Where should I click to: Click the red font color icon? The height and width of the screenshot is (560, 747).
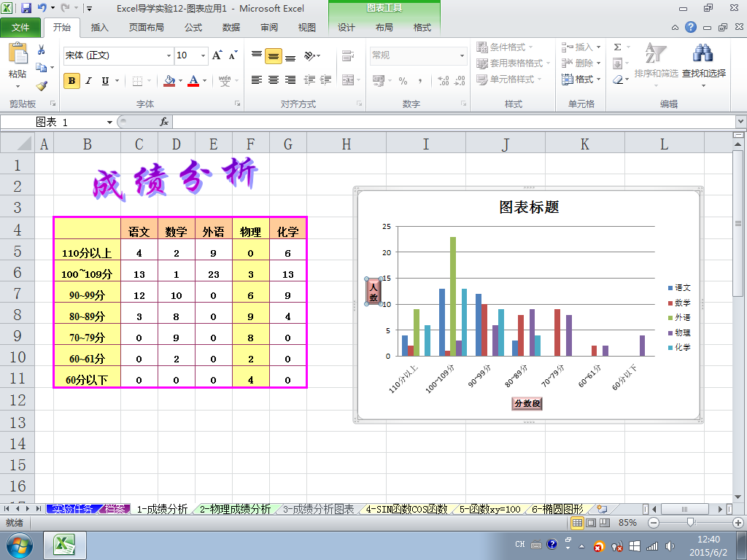click(193, 80)
